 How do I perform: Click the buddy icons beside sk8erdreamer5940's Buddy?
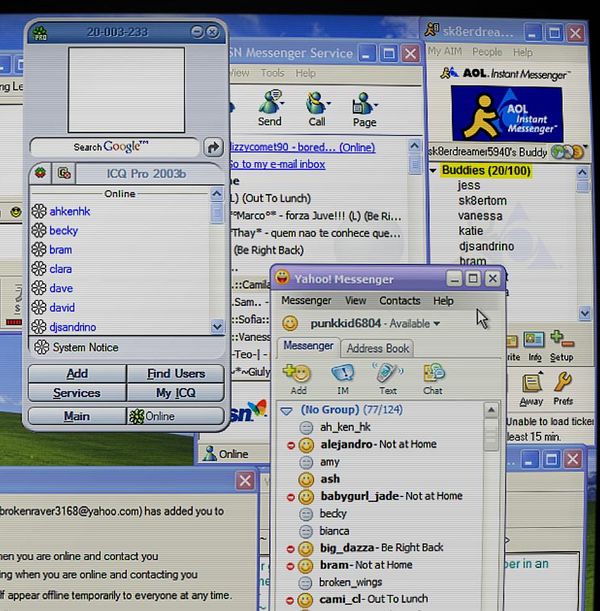[x=568, y=152]
